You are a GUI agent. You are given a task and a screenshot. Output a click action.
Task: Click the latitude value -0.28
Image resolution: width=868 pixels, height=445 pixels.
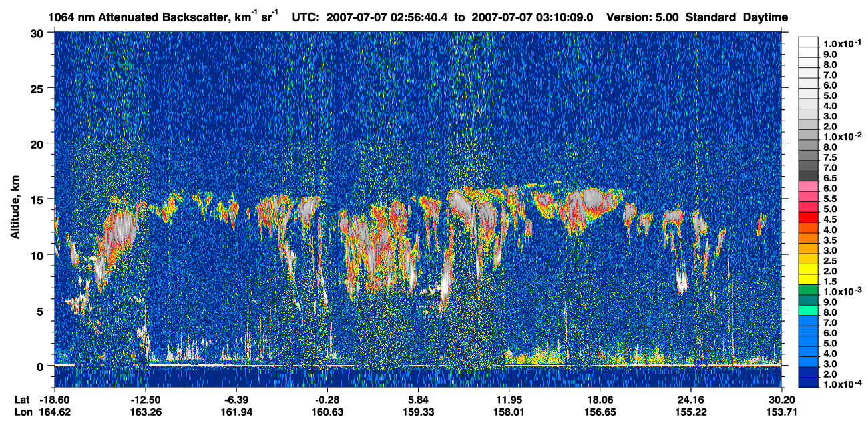coord(327,400)
